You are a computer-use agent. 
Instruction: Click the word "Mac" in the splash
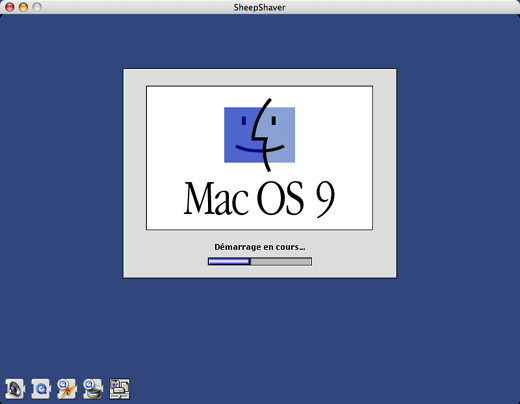(216, 198)
